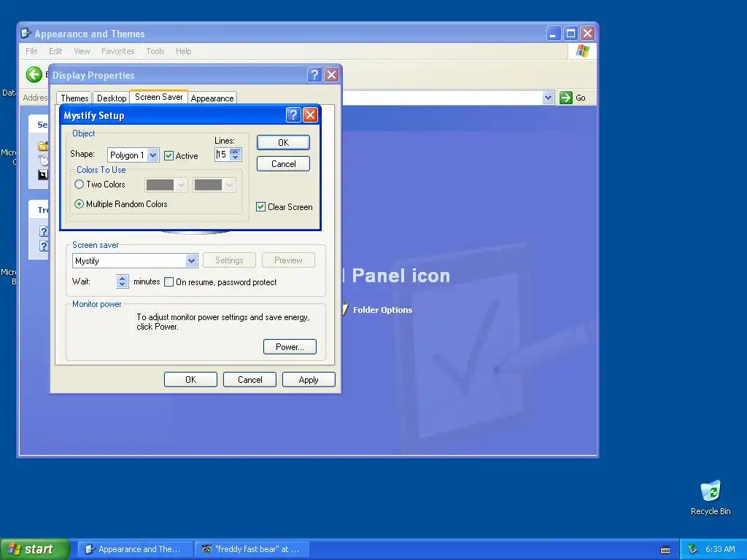Image resolution: width=747 pixels, height=560 pixels.
Task: Click the green Go arrow icon
Action: (x=565, y=98)
